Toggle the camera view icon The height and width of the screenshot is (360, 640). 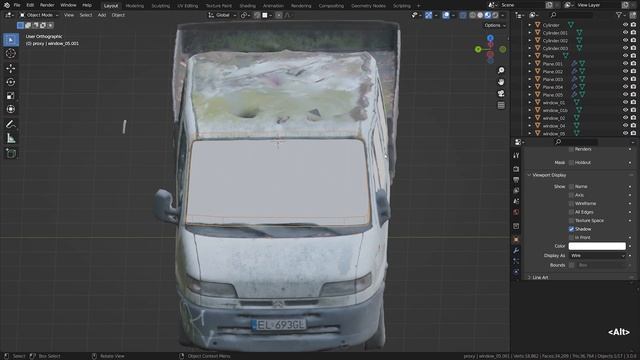[x=501, y=93]
